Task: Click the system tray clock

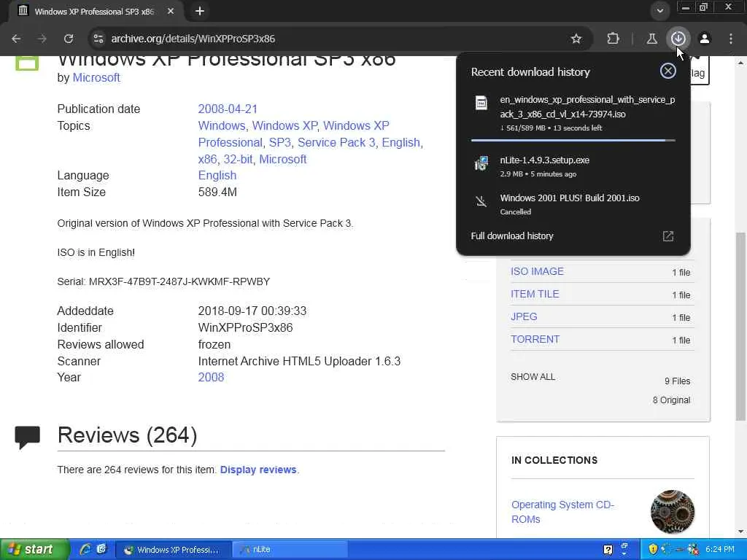Action: [x=720, y=550]
